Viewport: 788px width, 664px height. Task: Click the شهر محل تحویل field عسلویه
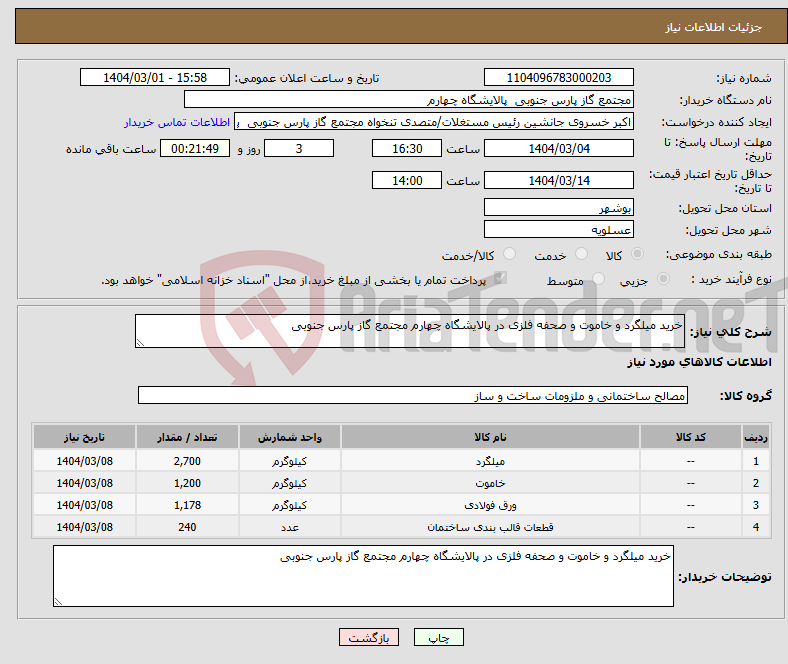point(558,230)
